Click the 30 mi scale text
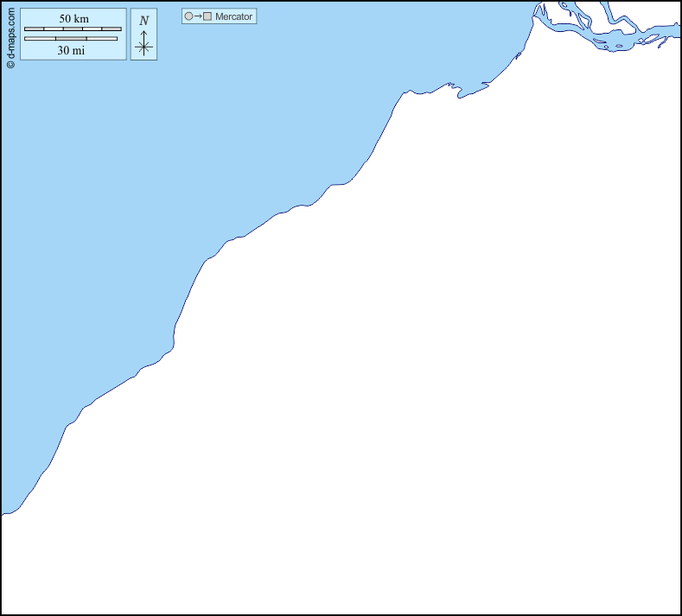The height and width of the screenshot is (616, 682). click(x=71, y=50)
